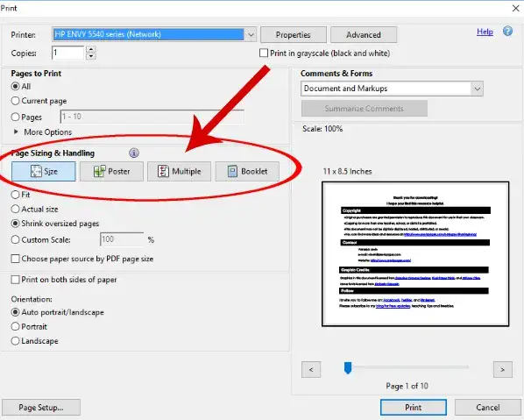Image resolution: width=524 pixels, height=420 pixels.
Task: Choose the Booklet printing option
Action: (247, 171)
